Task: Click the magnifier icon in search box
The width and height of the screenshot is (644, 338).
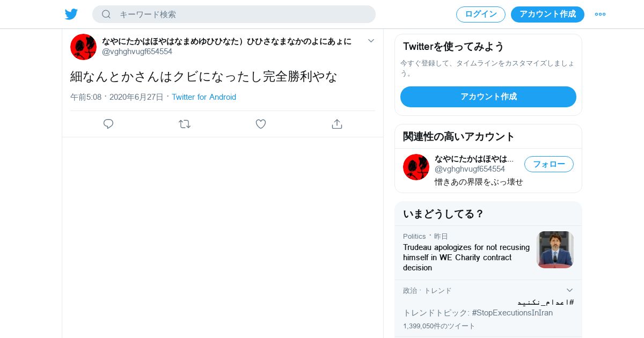Action: 106,14
